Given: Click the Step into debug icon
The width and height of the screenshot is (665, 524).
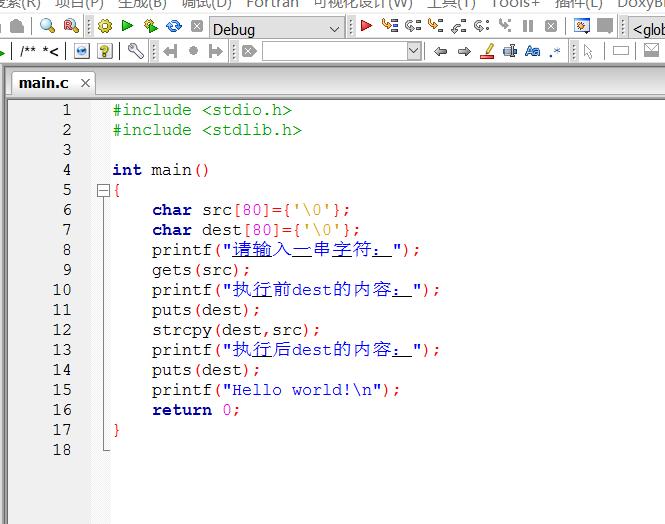Looking at the screenshot, I should pos(436,25).
